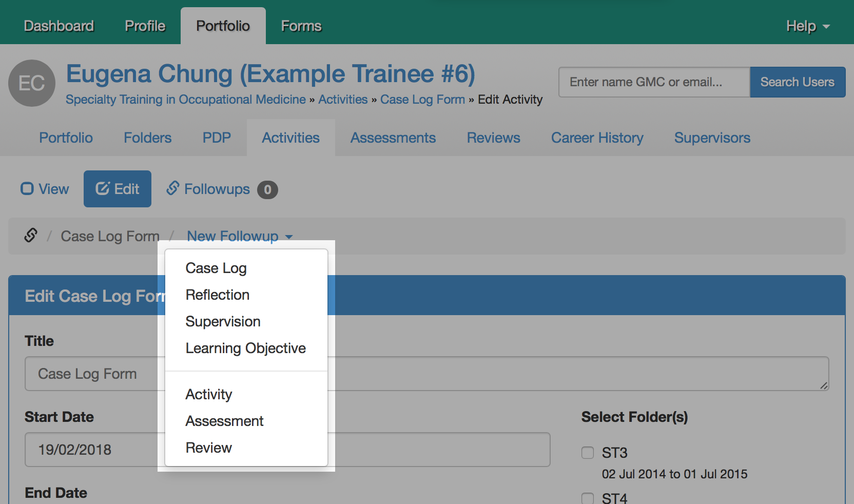Image resolution: width=854 pixels, height=504 pixels.
Task: Click the EC user avatar circle
Action: 32,83
